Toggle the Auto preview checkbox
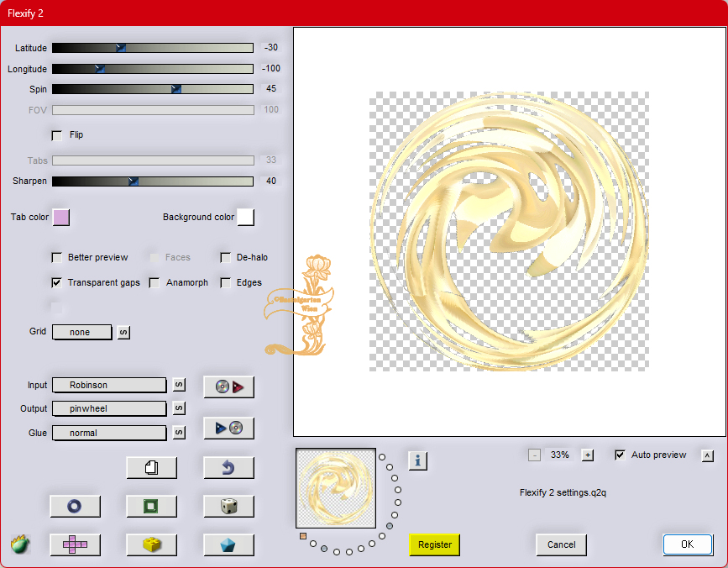The width and height of the screenshot is (728, 568). (x=620, y=455)
